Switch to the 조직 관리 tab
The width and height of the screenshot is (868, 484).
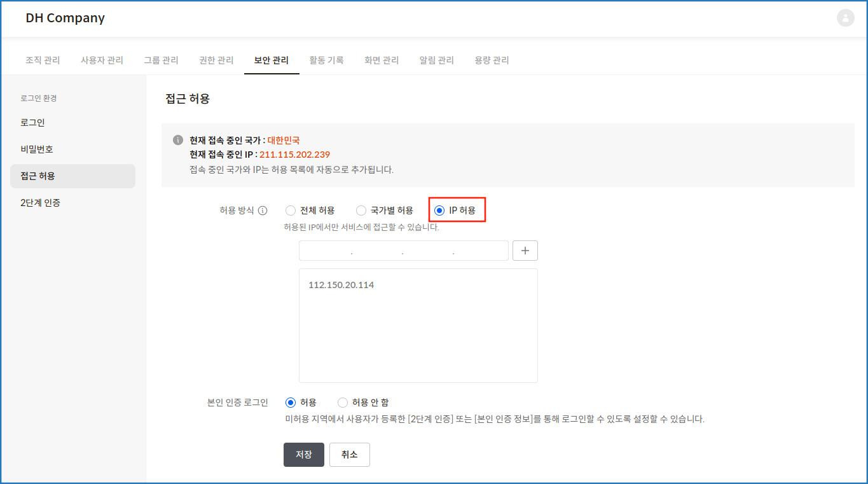(x=43, y=60)
